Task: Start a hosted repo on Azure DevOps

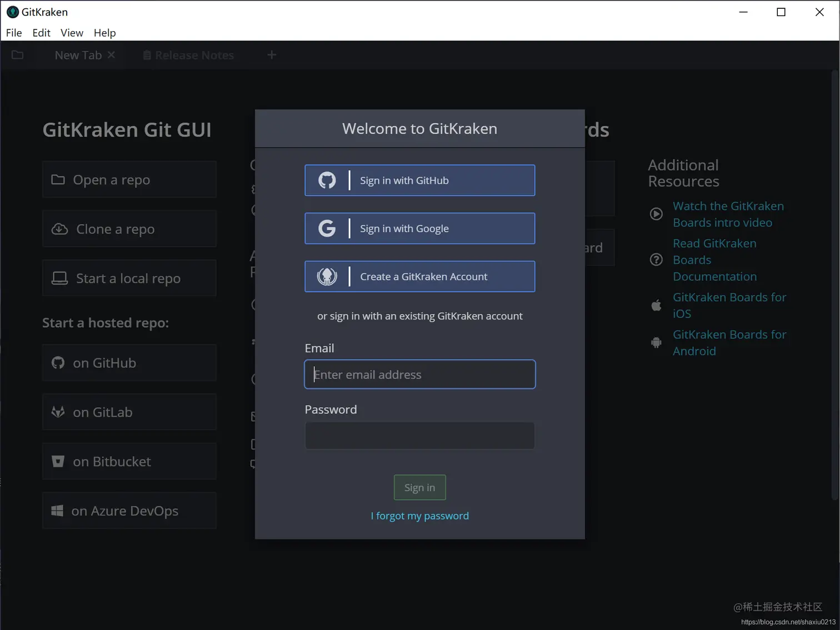Action: (129, 511)
